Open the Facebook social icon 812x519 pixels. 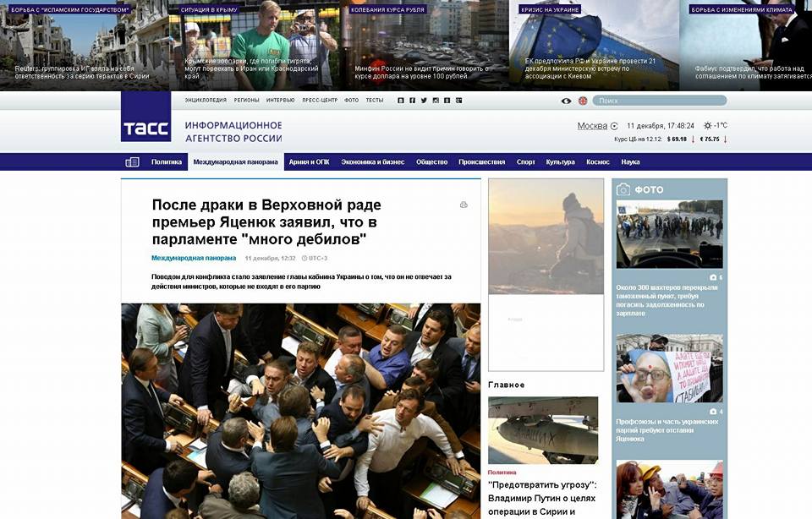pyautogui.click(x=412, y=101)
